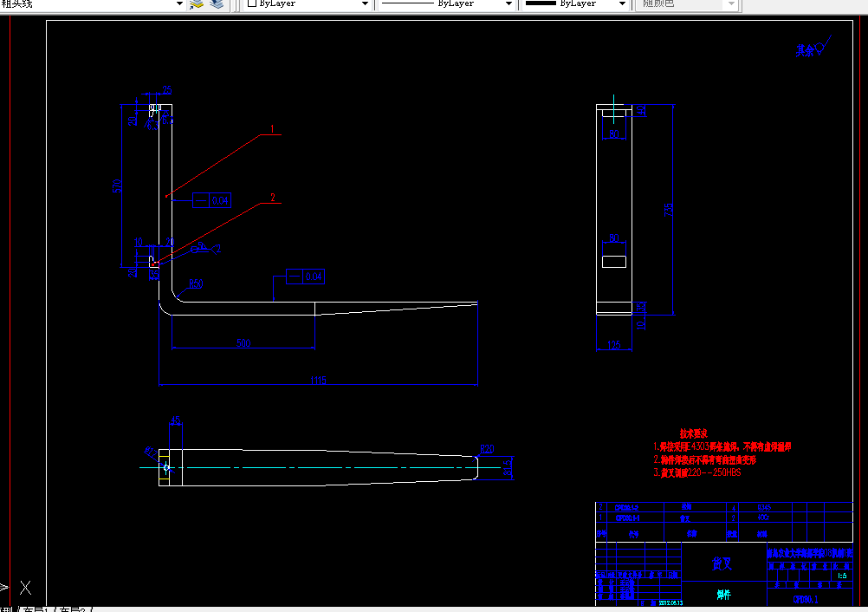Select the 40 dimension on side view
The image size is (868, 612).
[x=641, y=111]
